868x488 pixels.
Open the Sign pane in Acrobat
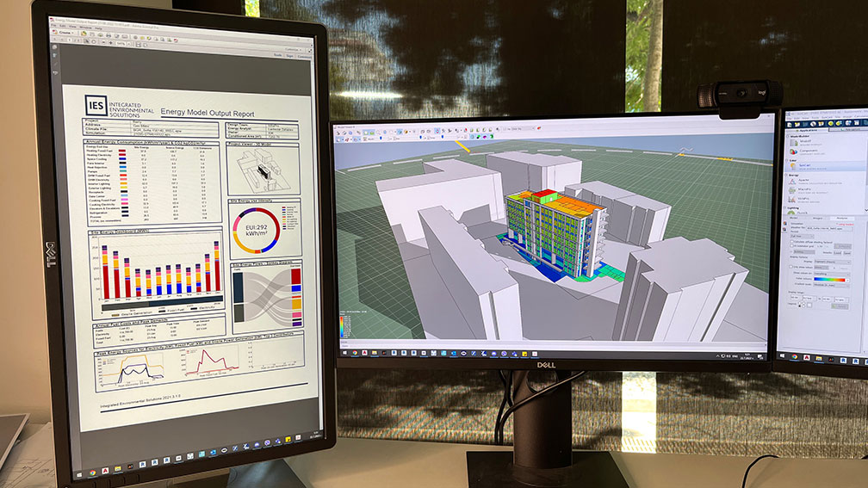coord(289,56)
